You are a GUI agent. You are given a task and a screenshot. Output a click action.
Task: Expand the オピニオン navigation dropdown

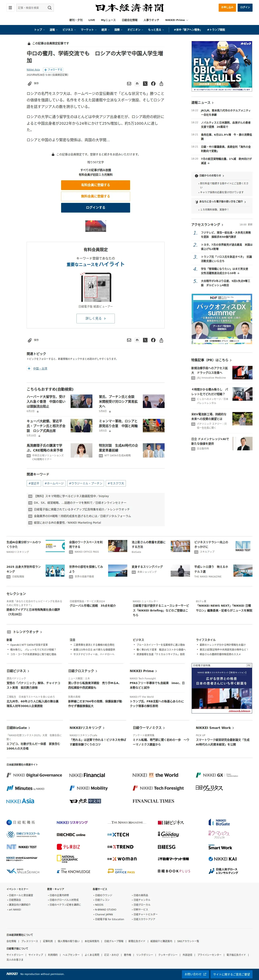(135, 30)
